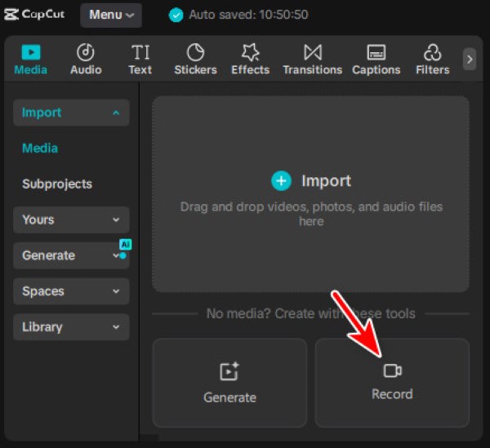The width and height of the screenshot is (490, 448).
Task: Select the Text tool icon
Action: pyautogui.click(x=140, y=52)
